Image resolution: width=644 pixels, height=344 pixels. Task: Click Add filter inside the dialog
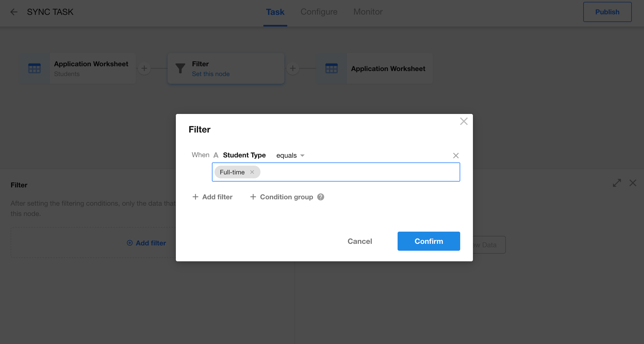point(212,197)
